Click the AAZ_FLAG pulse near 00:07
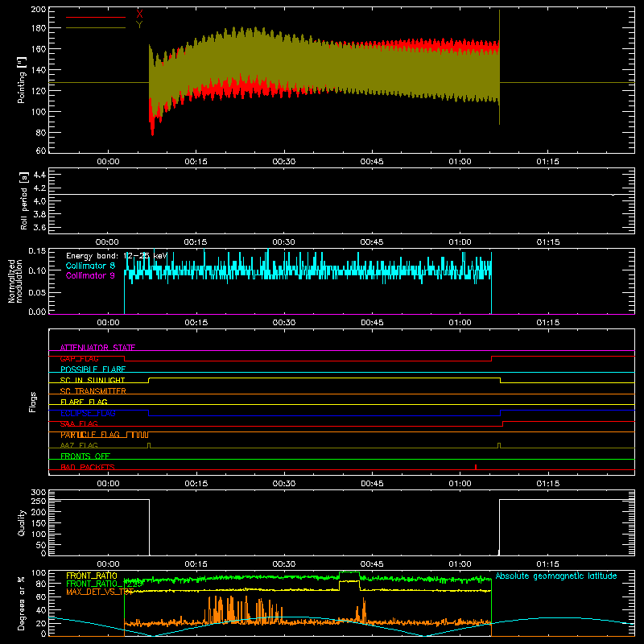 pos(149,445)
